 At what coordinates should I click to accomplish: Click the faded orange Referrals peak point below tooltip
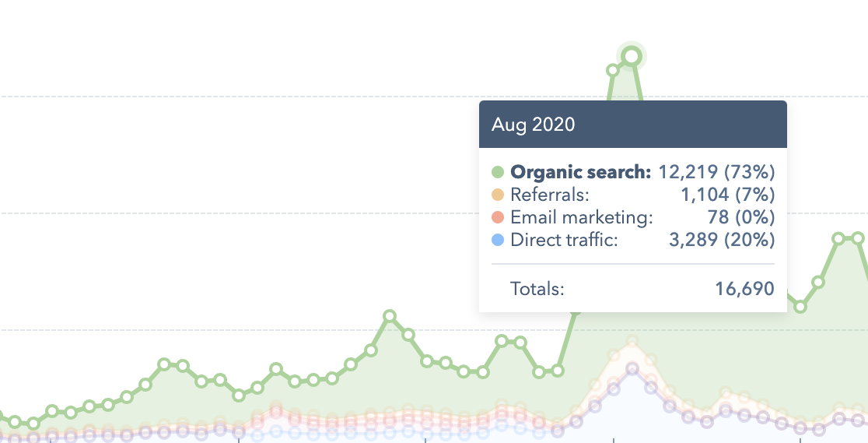632,342
